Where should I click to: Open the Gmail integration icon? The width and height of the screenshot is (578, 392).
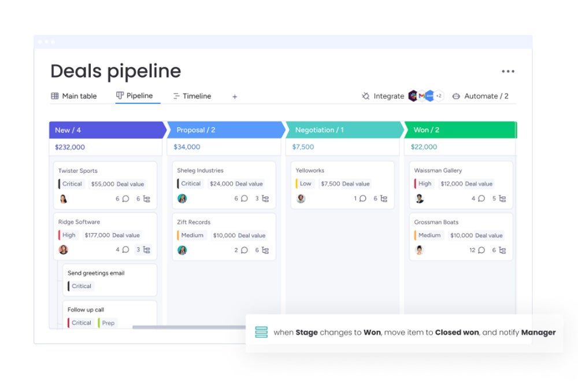(x=422, y=96)
